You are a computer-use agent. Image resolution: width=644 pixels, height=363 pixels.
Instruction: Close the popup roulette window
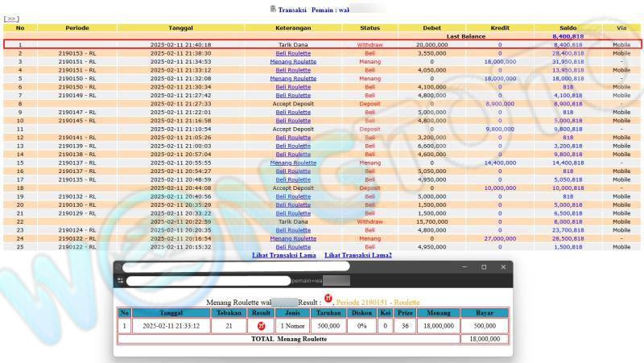(x=503, y=266)
